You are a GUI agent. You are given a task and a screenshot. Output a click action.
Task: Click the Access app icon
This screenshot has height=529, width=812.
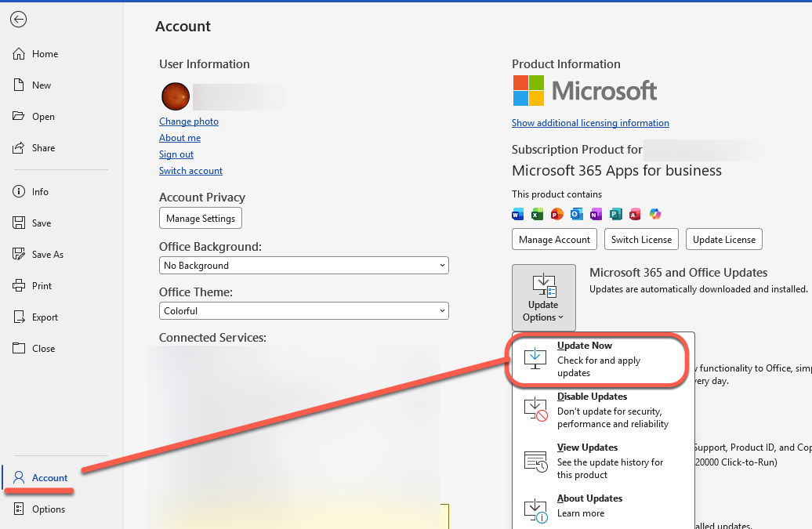click(635, 214)
